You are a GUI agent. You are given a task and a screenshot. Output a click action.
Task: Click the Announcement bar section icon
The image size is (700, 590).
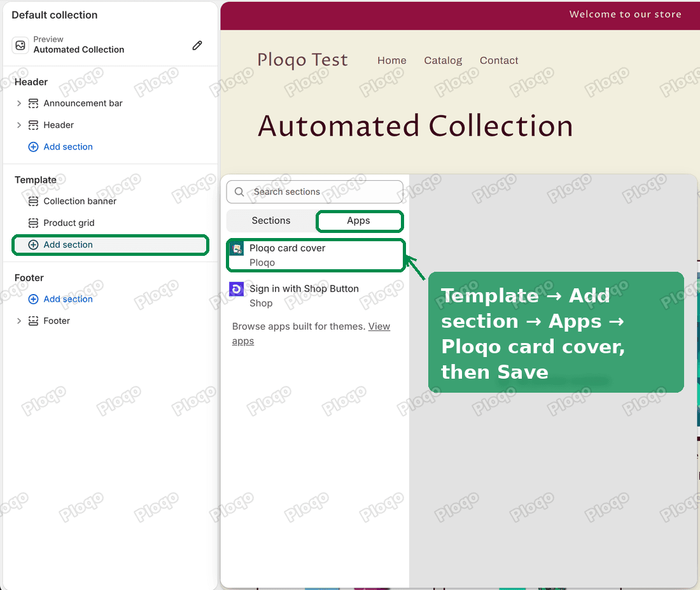(x=33, y=103)
